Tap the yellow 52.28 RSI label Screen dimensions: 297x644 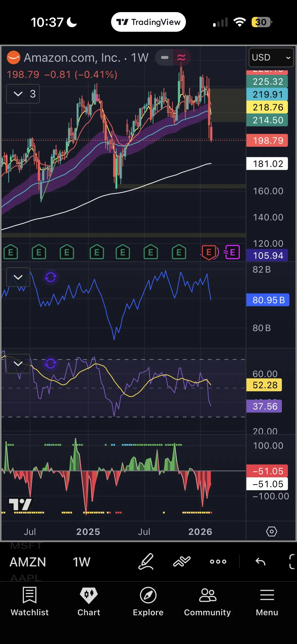(264, 385)
